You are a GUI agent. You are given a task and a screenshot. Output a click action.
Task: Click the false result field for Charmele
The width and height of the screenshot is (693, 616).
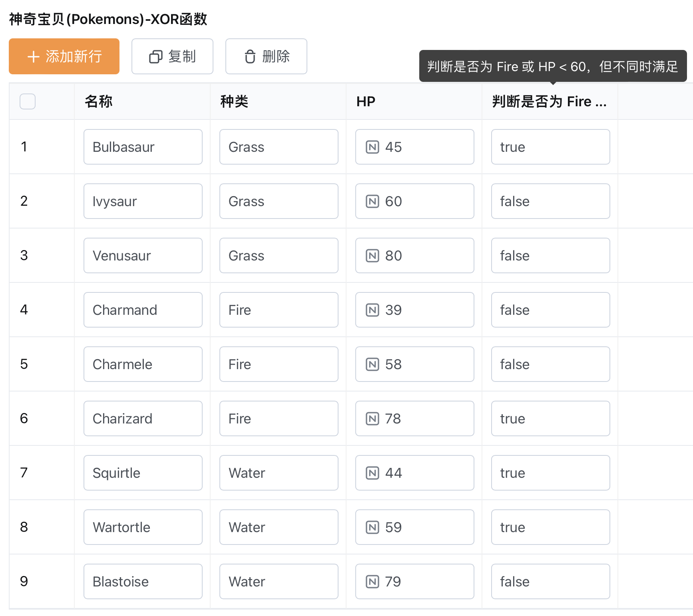coord(551,364)
